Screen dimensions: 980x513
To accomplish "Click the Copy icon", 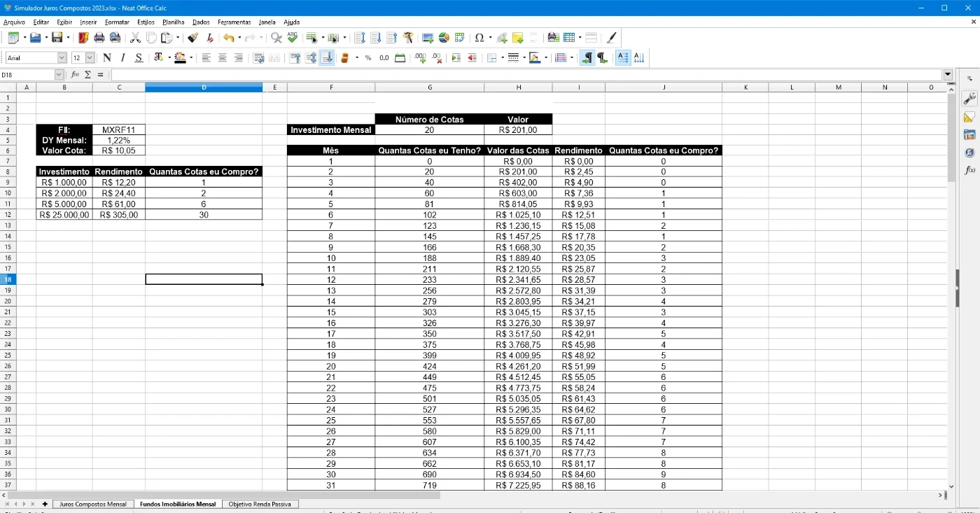I will (x=151, y=38).
